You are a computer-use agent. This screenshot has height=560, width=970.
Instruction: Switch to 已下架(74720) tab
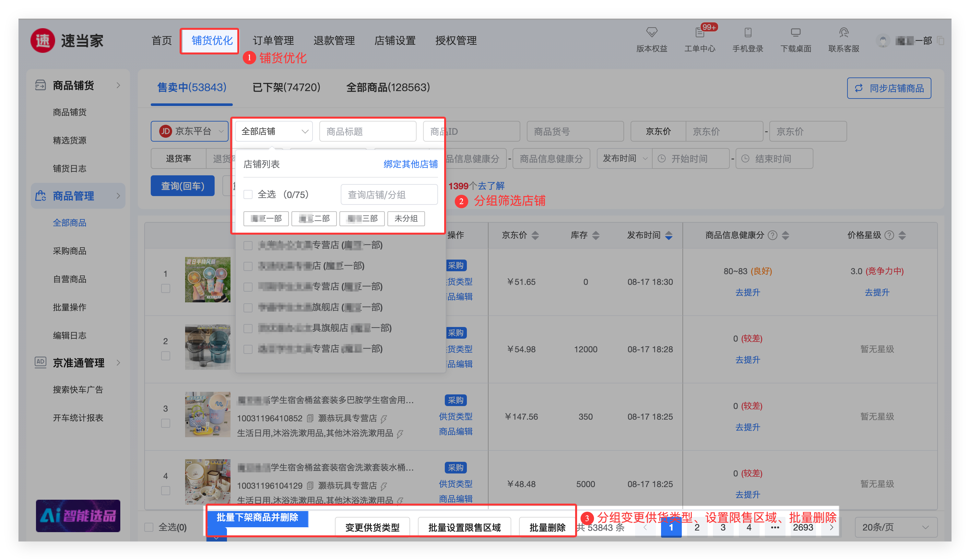tap(286, 87)
